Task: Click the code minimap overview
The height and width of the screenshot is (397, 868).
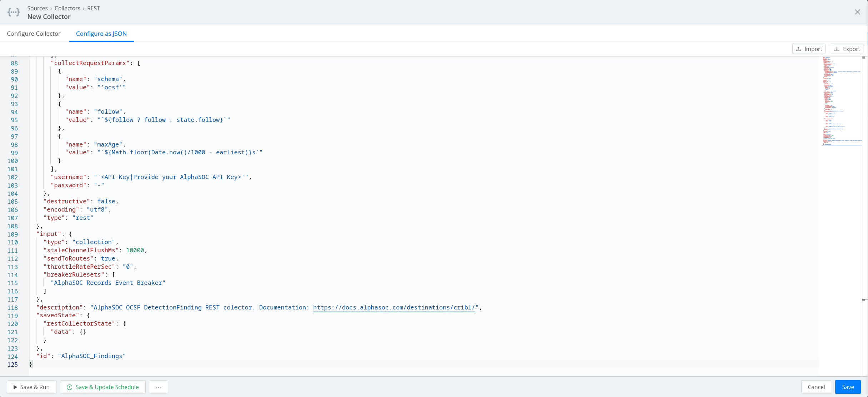Action: (x=842, y=101)
